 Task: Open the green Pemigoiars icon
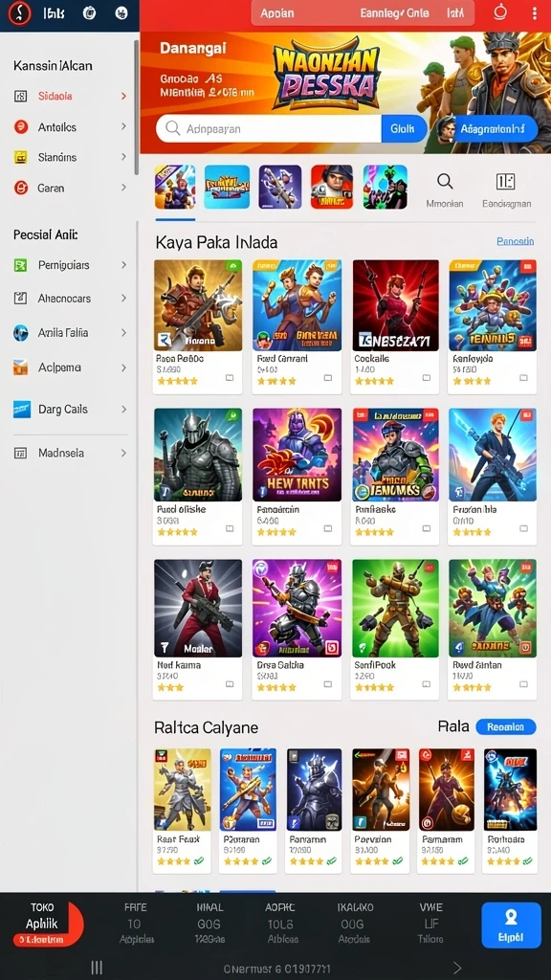[21, 265]
